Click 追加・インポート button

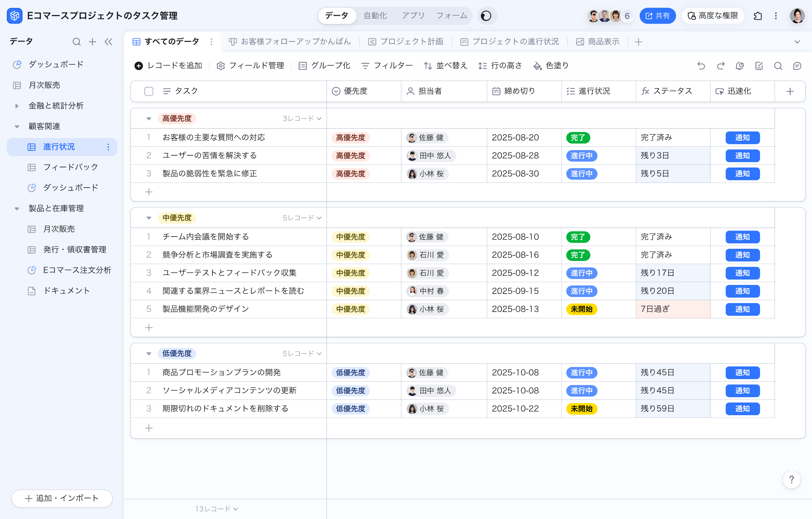tap(62, 498)
